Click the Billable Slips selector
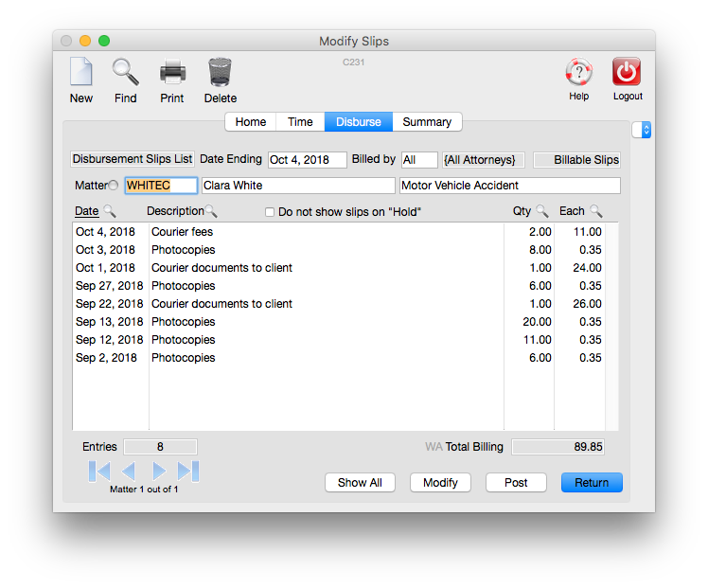The height and width of the screenshot is (588, 708). pyautogui.click(x=577, y=160)
